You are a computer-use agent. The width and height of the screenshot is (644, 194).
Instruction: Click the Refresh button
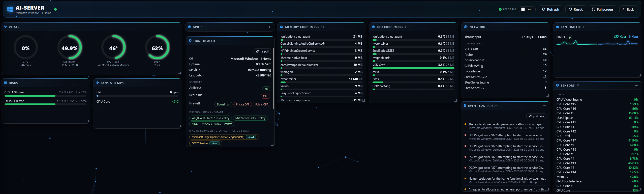click(x=550, y=9)
